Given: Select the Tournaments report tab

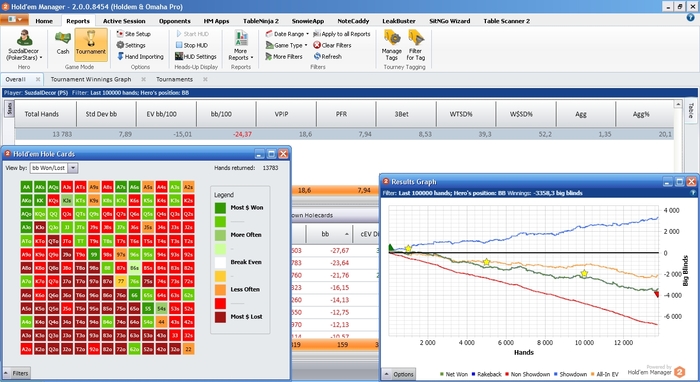Looking at the screenshot, I should point(175,79).
